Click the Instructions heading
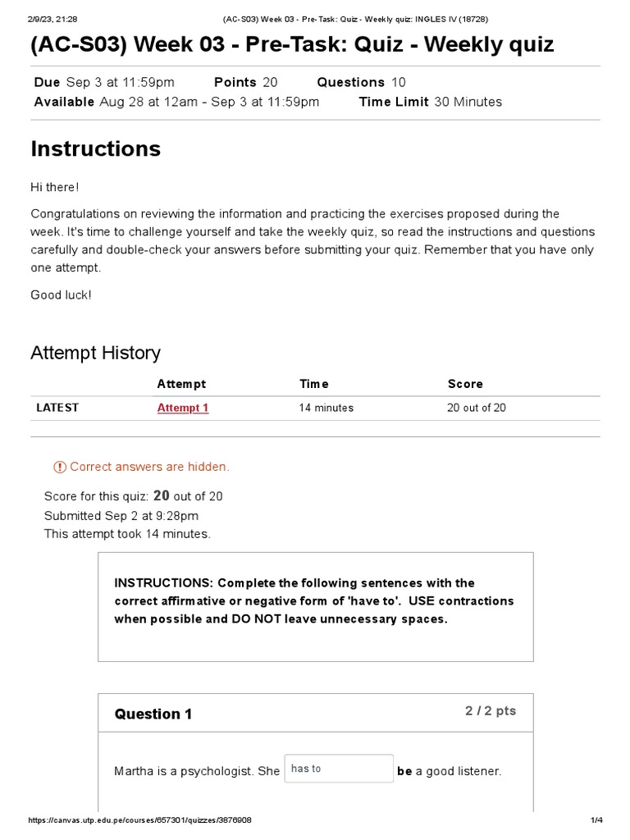This screenshot has width=630, height=840. tap(96, 148)
